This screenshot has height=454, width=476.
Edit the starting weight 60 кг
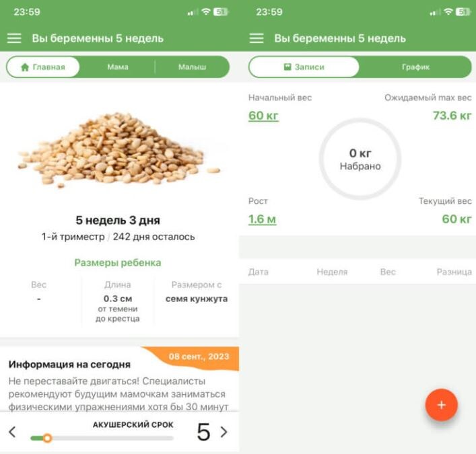(263, 116)
